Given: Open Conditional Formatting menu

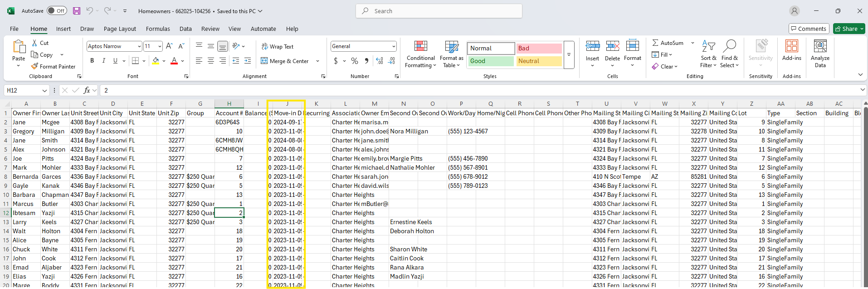Looking at the screenshot, I should coord(421,54).
